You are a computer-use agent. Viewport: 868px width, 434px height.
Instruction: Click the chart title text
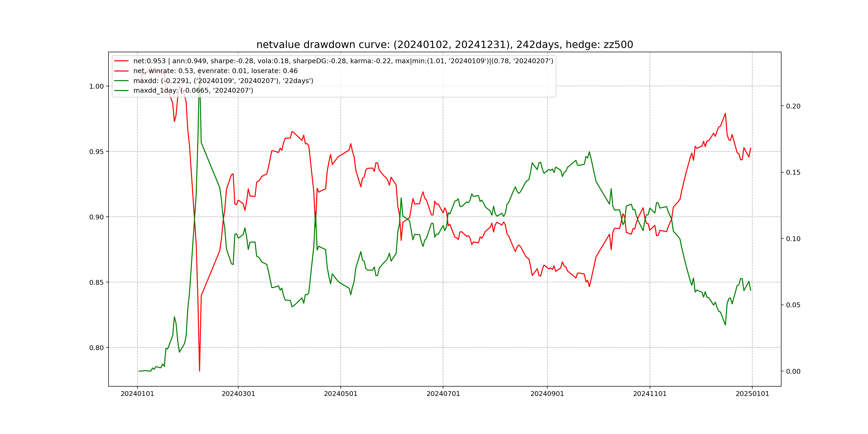point(444,44)
